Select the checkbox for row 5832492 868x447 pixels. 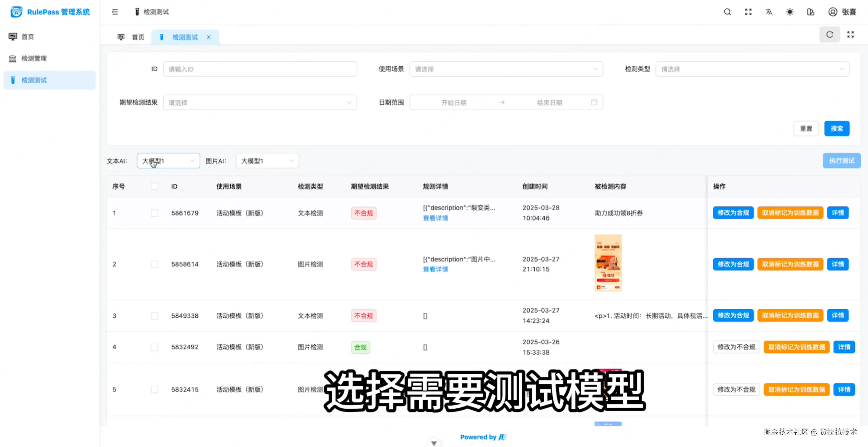click(154, 347)
